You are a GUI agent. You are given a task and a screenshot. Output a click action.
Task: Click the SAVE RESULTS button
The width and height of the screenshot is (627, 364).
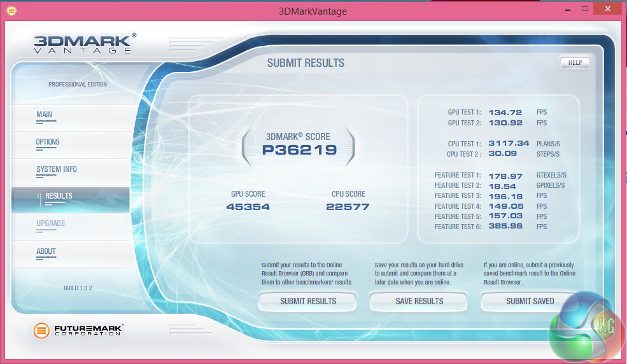coord(419,302)
